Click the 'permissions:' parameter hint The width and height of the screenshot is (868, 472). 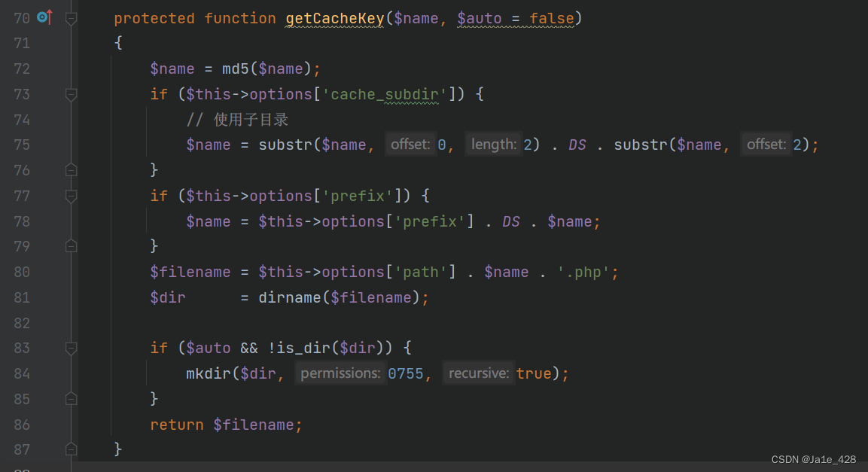click(x=340, y=373)
